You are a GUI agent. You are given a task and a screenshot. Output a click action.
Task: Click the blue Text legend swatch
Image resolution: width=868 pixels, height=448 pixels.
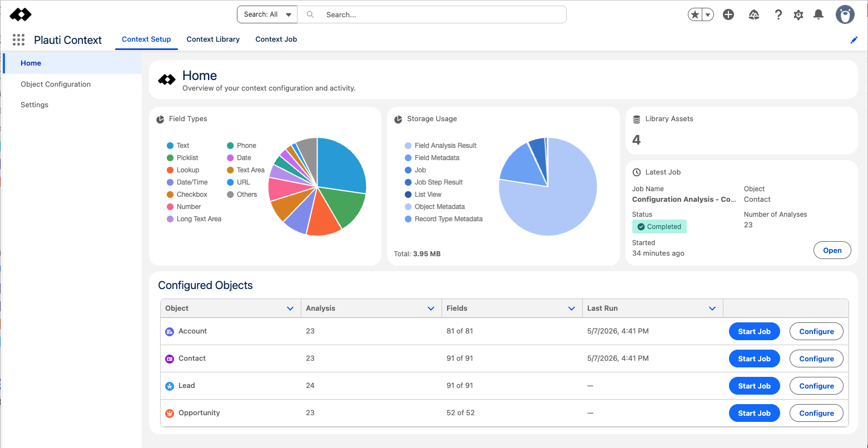[x=170, y=146]
